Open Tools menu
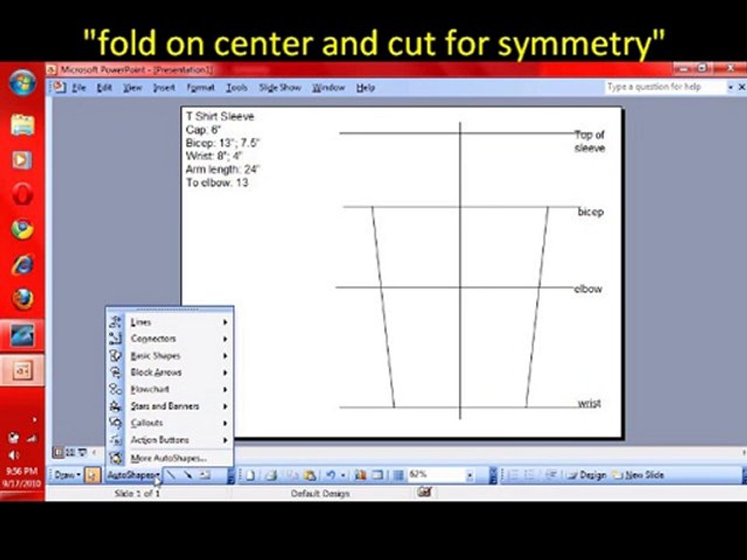Image resolution: width=747 pixels, height=560 pixels. [x=237, y=88]
